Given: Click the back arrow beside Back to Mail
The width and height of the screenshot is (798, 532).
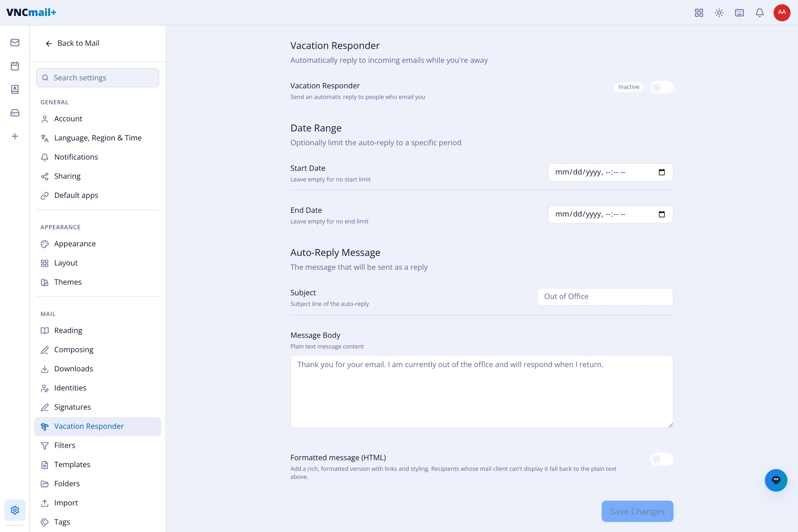Looking at the screenshot, I should pyautogui.click(x=49, y=43).
